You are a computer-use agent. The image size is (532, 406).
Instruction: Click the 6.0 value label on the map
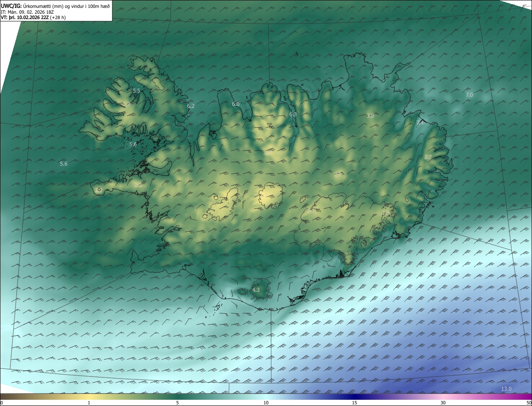click(x=236, y=104)
